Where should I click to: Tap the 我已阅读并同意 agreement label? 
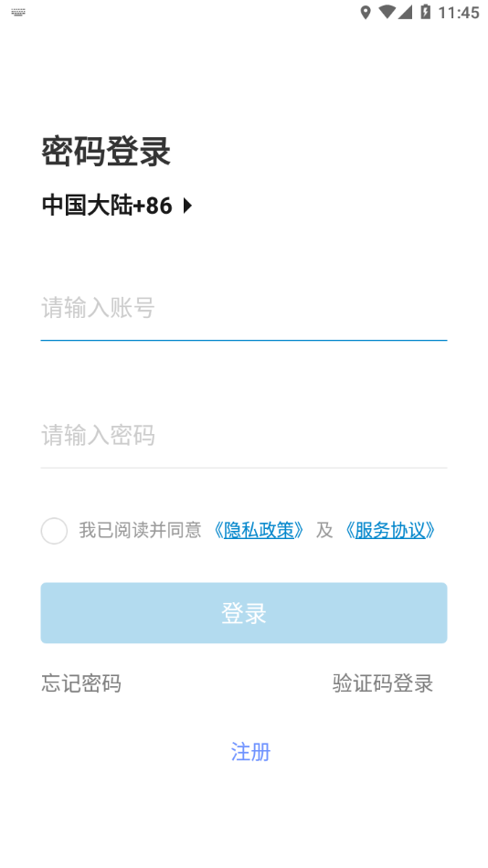[x=140, y=530]
